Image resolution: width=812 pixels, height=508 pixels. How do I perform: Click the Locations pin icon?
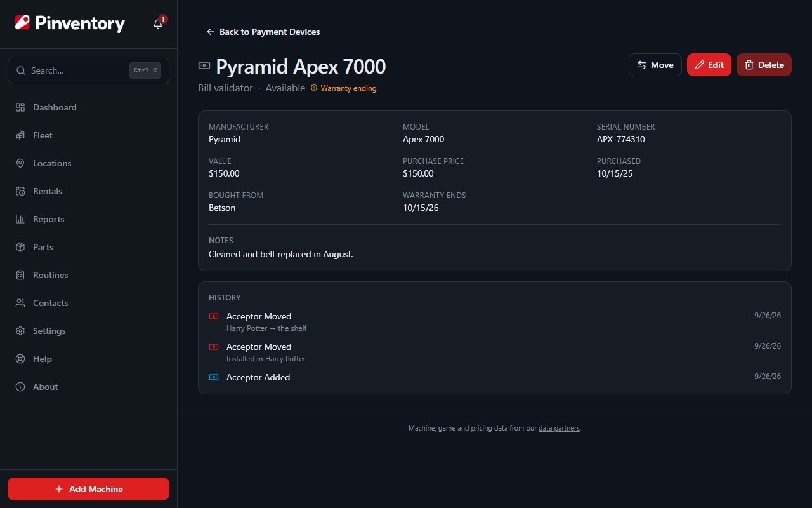click(x=20, y=163)
